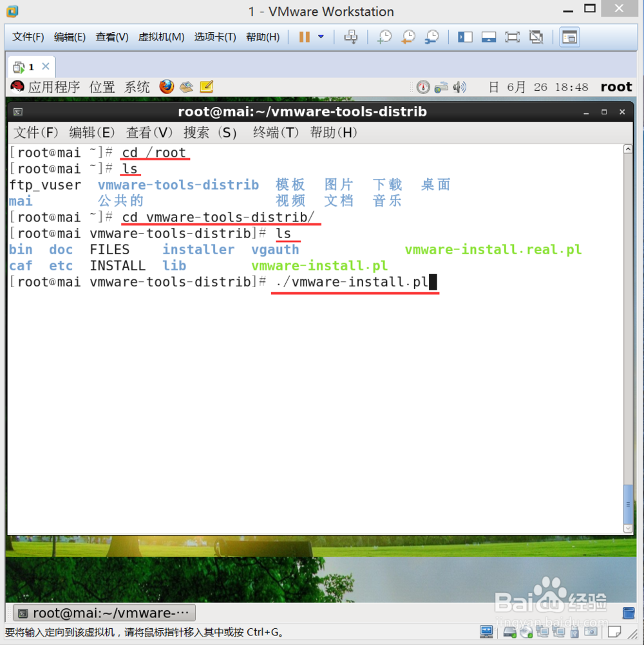Viewport: 644px width, 645px height.
Task: Click the terminal scrollbar down arrow
Action: coord(628,528)
